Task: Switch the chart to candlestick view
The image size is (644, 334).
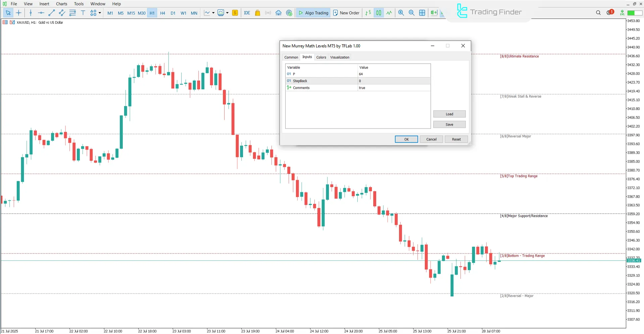Action: (379, 13)
